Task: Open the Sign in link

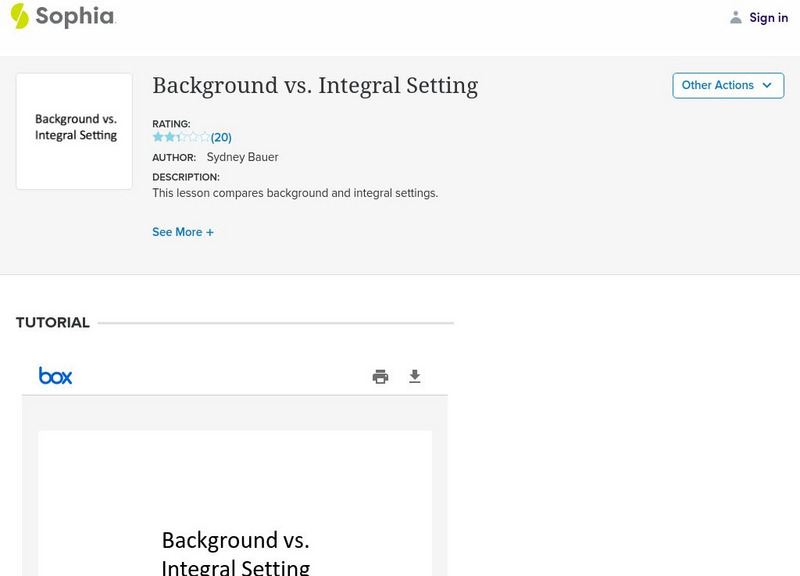Action: point(768,17)
